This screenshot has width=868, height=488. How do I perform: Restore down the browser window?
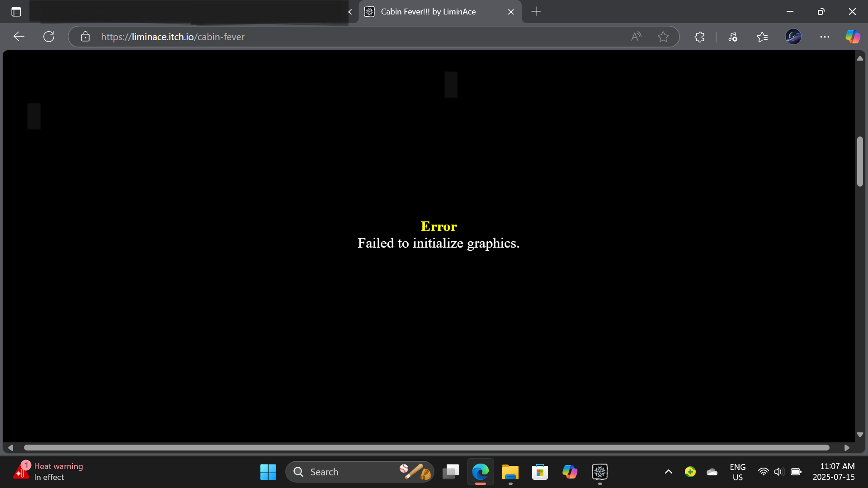[821, 12]
